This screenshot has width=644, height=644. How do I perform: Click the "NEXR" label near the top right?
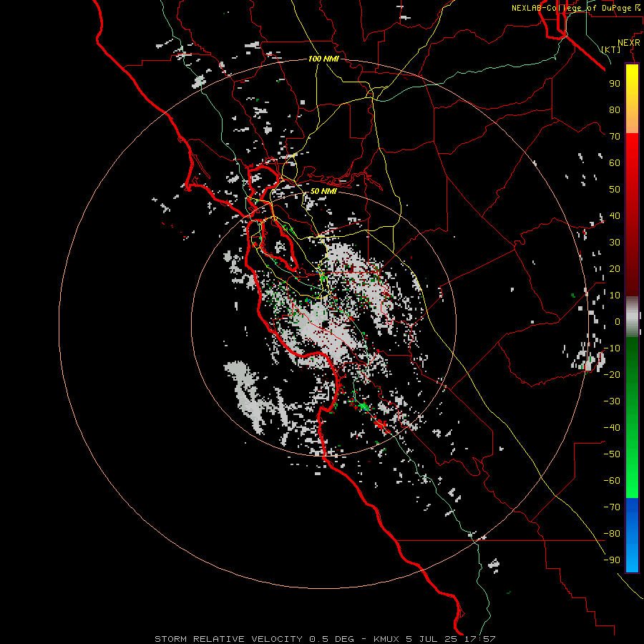click(628, 43)
